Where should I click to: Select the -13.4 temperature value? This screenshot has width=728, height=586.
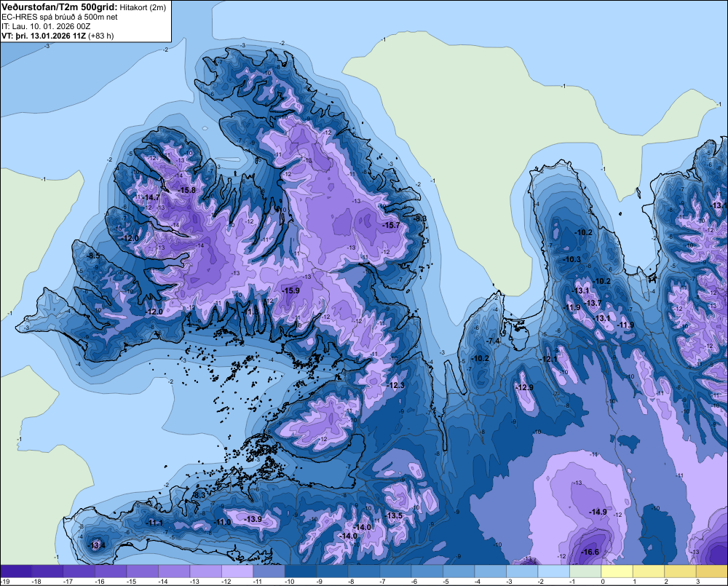[97, 546]
